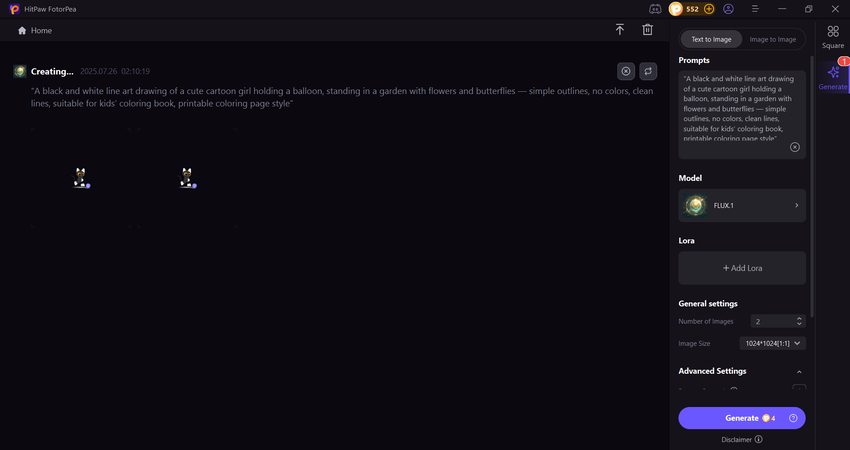Switch to Text to Image tab
This screenshot has height=450, width=850.
(711, 39)
